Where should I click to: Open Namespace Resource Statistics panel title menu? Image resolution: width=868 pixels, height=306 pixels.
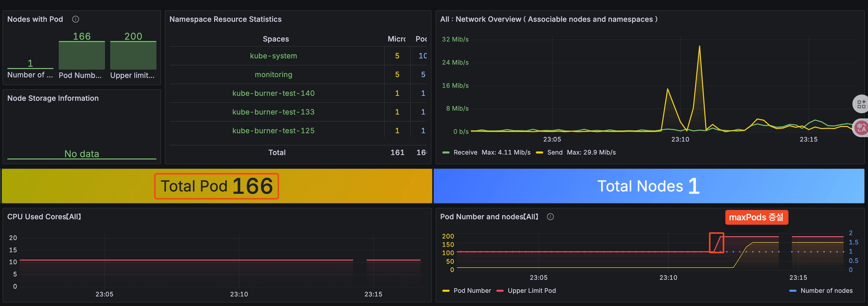[x=225, y=19]
